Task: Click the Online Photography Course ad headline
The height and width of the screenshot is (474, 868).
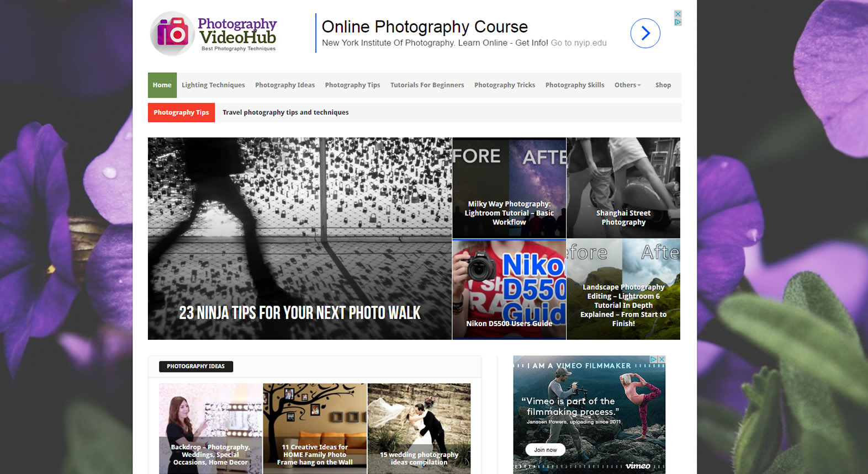Action: point(425,26)
